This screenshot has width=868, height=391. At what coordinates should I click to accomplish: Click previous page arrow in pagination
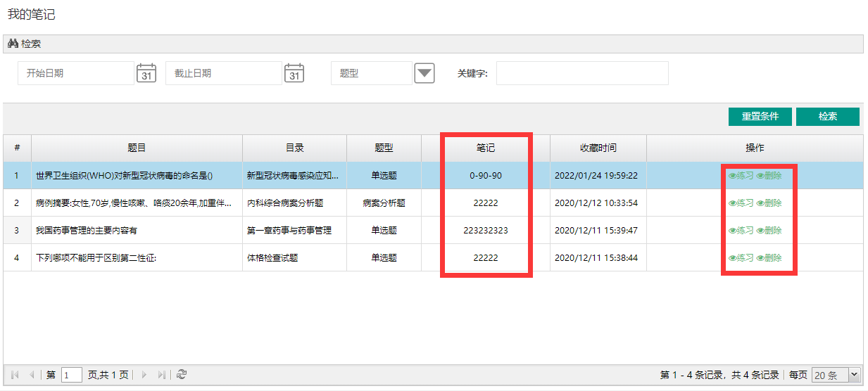(x=32, y=375)
